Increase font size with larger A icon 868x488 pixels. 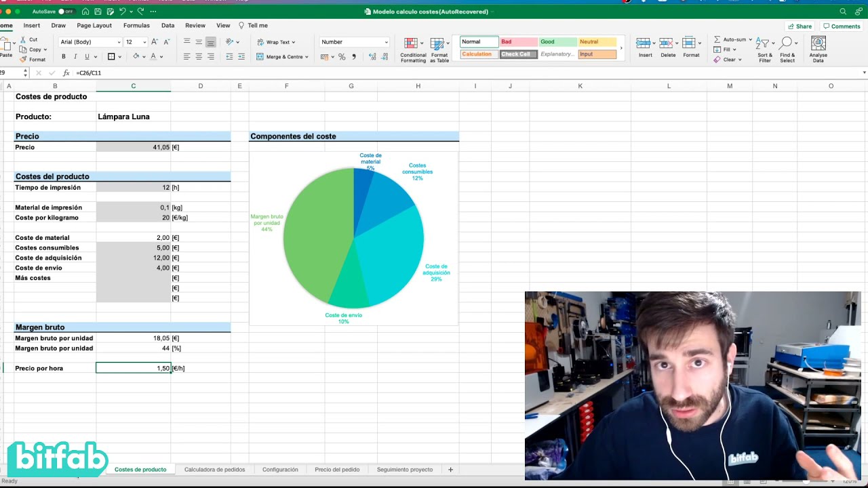click(155, 42)
